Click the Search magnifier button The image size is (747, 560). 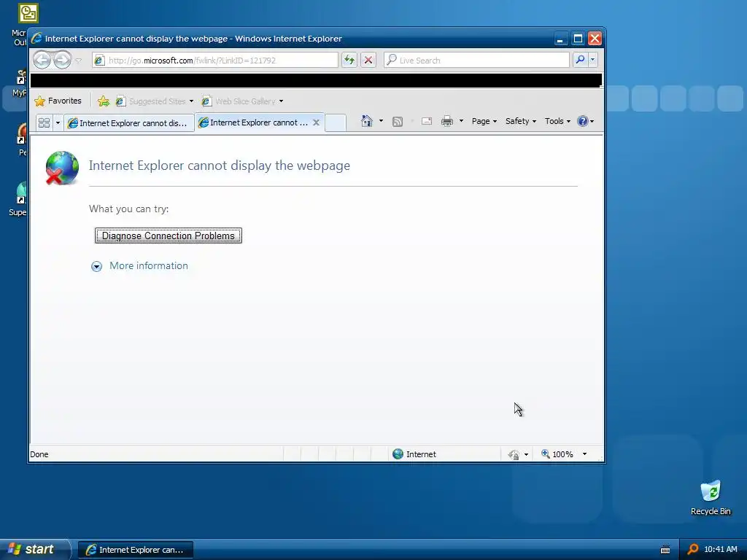pyautogui.click(x=580, y=60)
